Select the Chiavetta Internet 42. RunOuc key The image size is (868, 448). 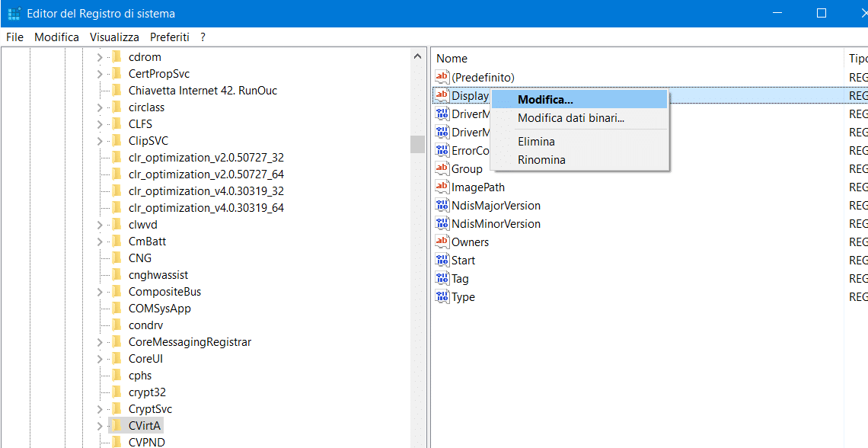pyautogui.click(x=203, y=90)
